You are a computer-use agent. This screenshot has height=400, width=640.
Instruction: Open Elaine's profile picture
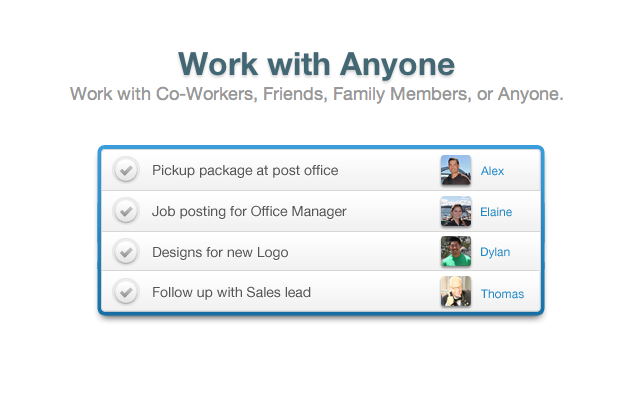[455, 212]
